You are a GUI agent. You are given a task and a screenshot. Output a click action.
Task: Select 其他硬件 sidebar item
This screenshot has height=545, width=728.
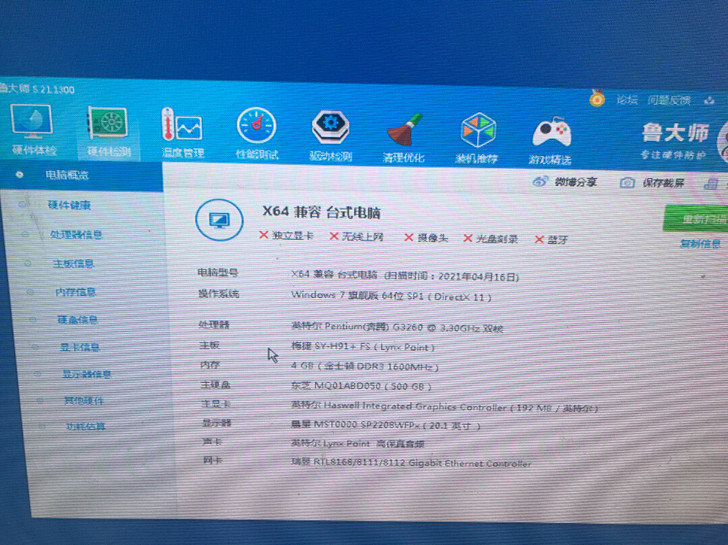pyautogui.click(x=84, y=400)
